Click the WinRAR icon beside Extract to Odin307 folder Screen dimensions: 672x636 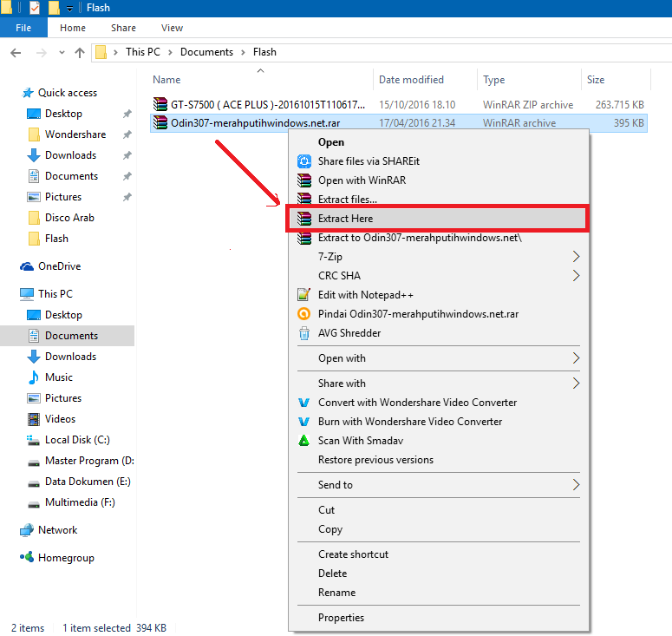[303, 238]
